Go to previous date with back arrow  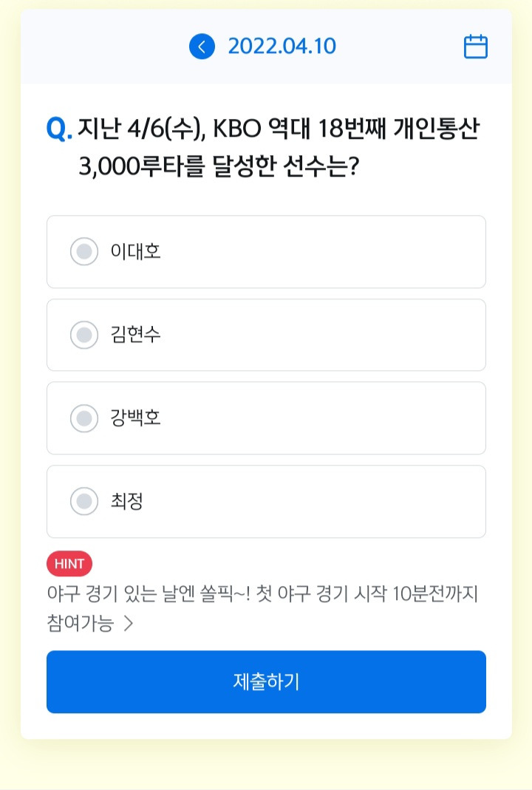click(x=202, y=47)
